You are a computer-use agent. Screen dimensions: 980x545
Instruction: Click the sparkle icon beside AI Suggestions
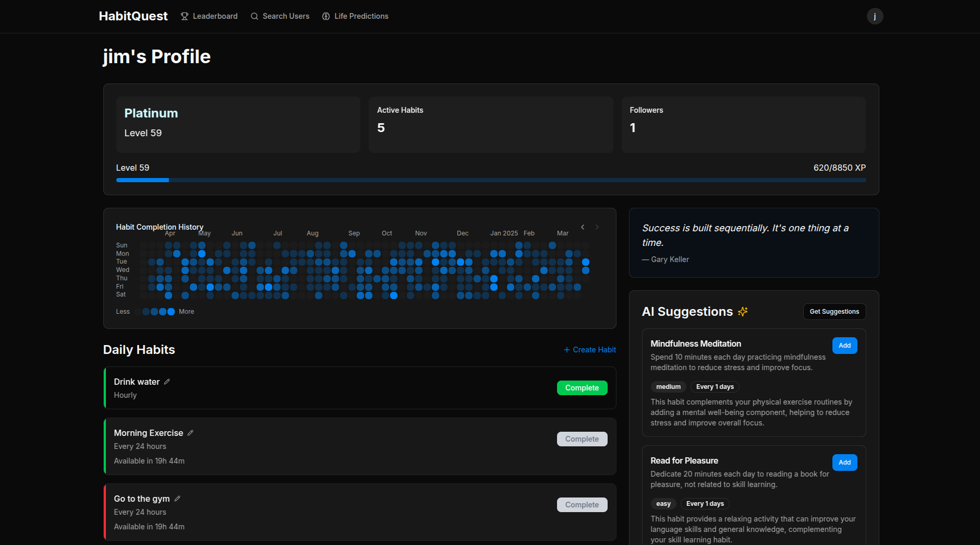(743, 312)
